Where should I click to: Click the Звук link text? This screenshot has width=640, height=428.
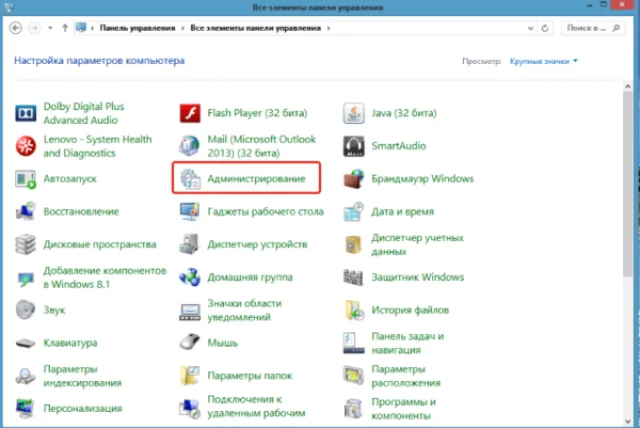point(54,310)
